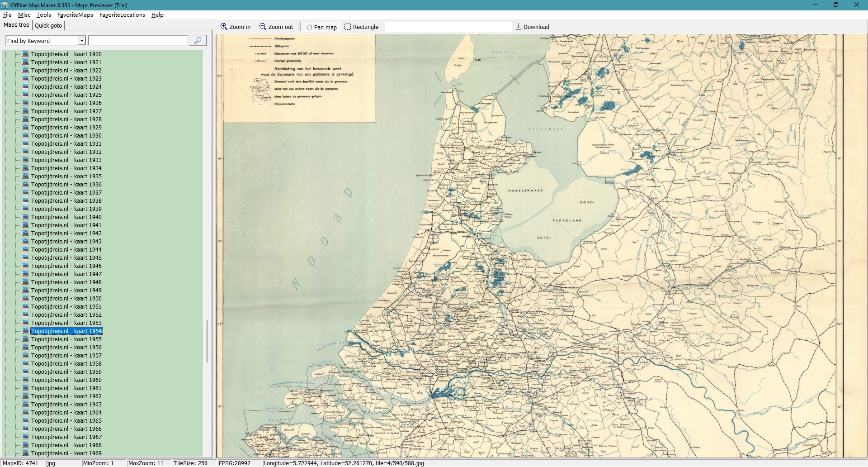
Task: Switch to the Maps tree tab
Action: point(16,25)
